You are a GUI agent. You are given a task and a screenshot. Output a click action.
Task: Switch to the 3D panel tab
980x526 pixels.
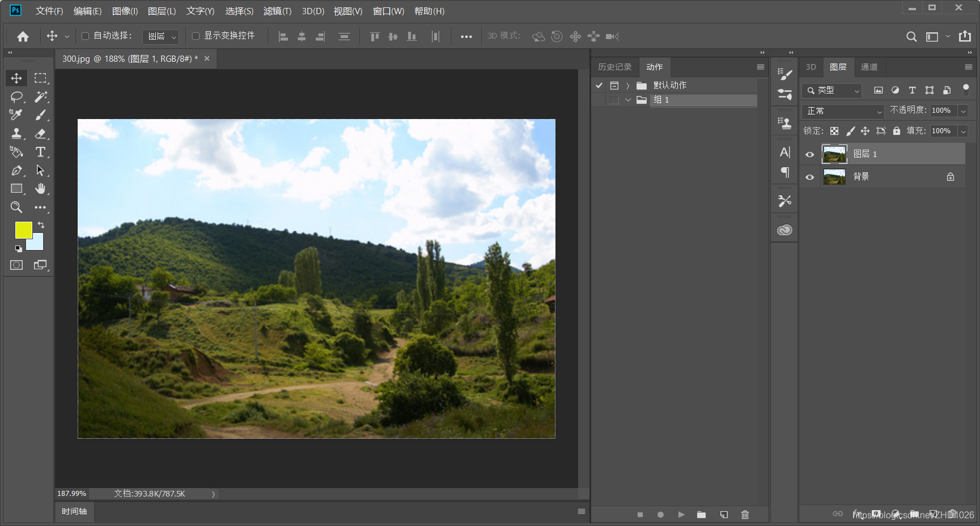coord(811,67)
